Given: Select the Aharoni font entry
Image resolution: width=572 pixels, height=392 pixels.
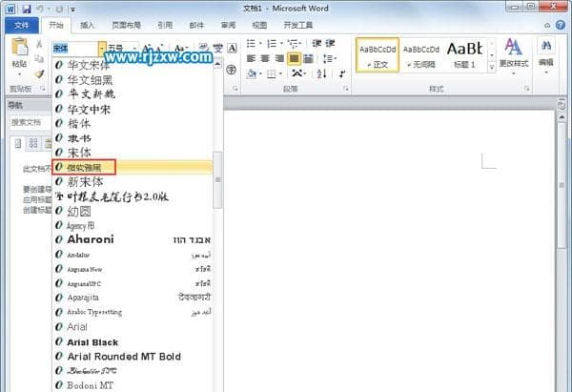Looking at the screenshot, I should pyautogui.click(x=133, y=239).
